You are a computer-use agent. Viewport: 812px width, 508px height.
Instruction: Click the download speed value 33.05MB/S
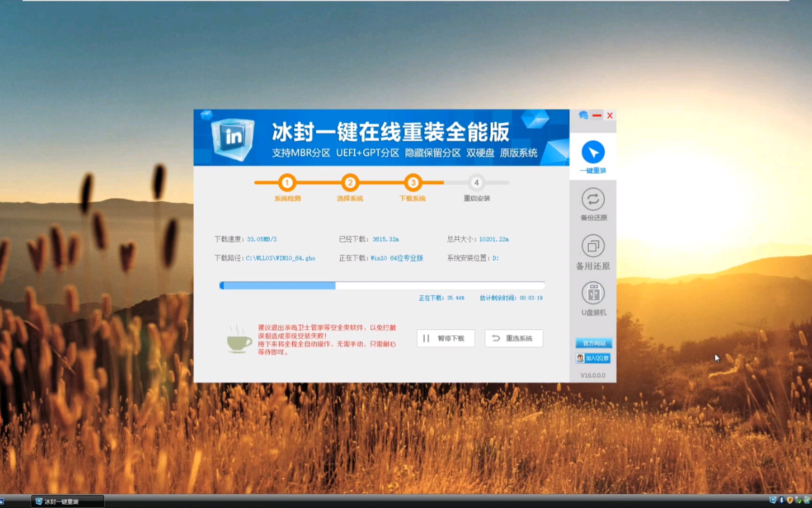coord(262,239)
